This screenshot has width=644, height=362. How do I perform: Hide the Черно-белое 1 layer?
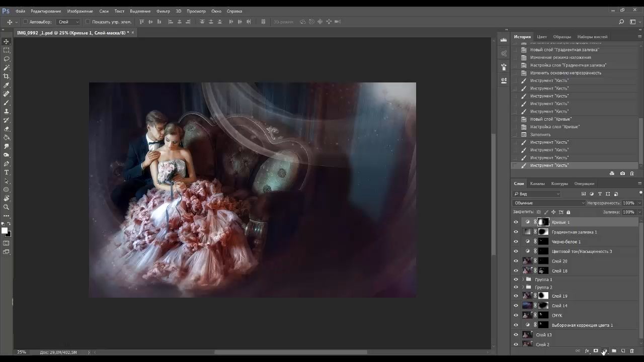click(x=516, y=242)
